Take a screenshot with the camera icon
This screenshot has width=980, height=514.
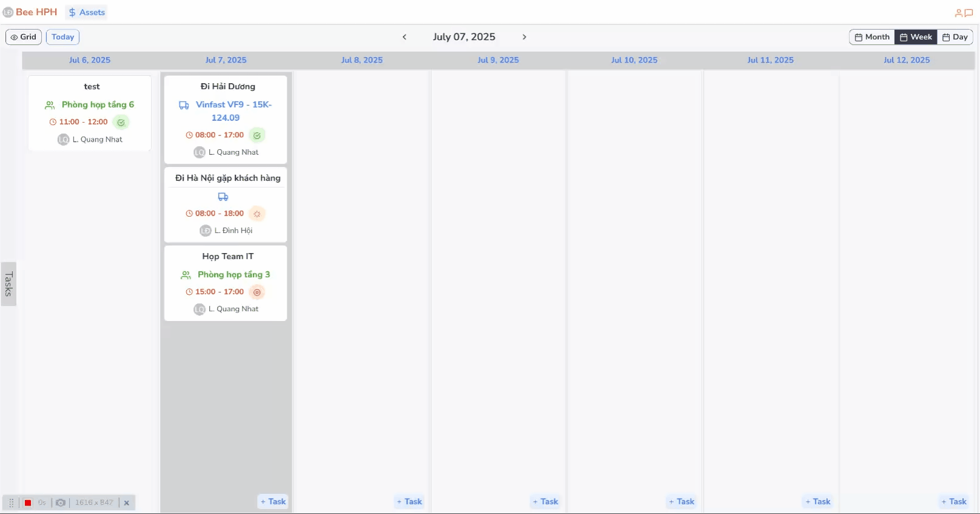click(x=61, y=503)
